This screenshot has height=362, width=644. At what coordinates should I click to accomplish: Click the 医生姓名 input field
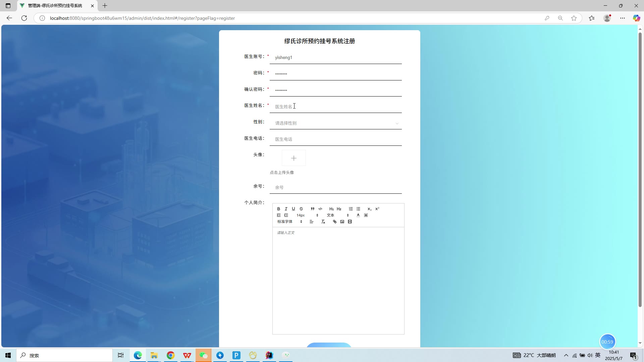(335, 107)
